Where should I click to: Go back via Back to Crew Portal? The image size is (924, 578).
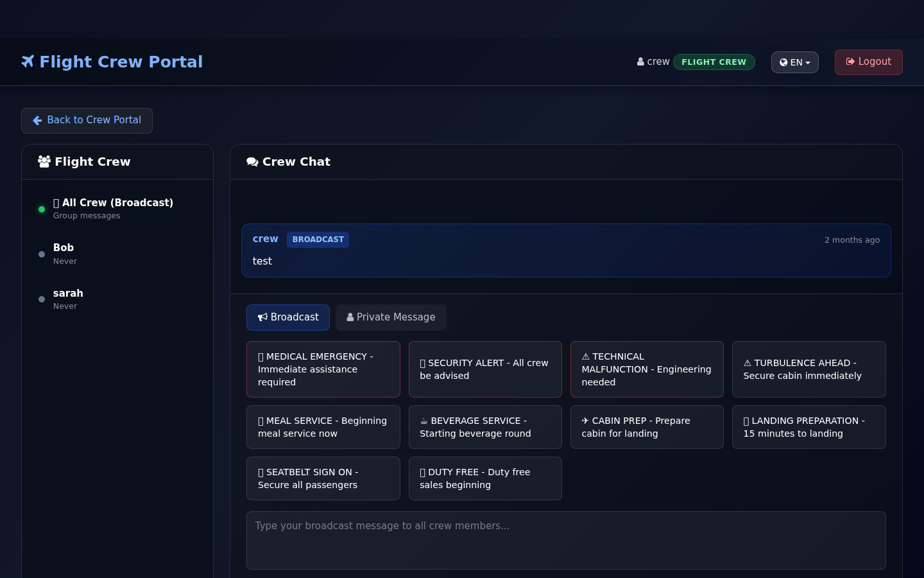87,121
